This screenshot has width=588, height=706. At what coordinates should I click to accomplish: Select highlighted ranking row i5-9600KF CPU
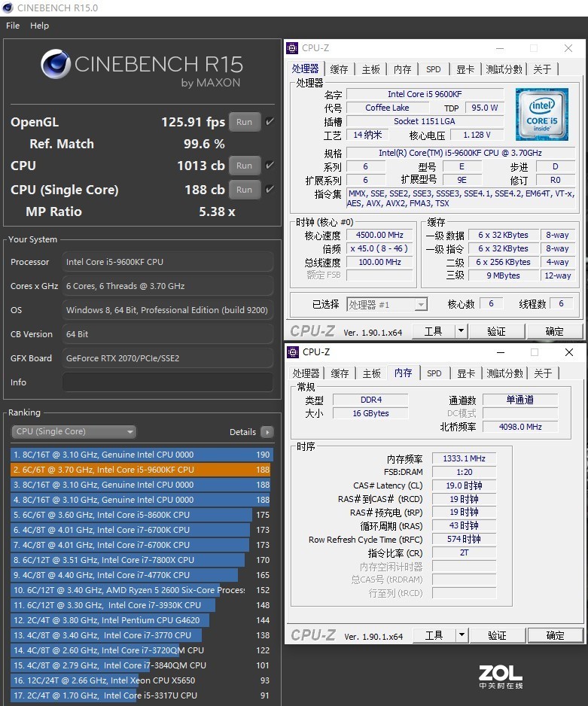click(x=141, y=470)
